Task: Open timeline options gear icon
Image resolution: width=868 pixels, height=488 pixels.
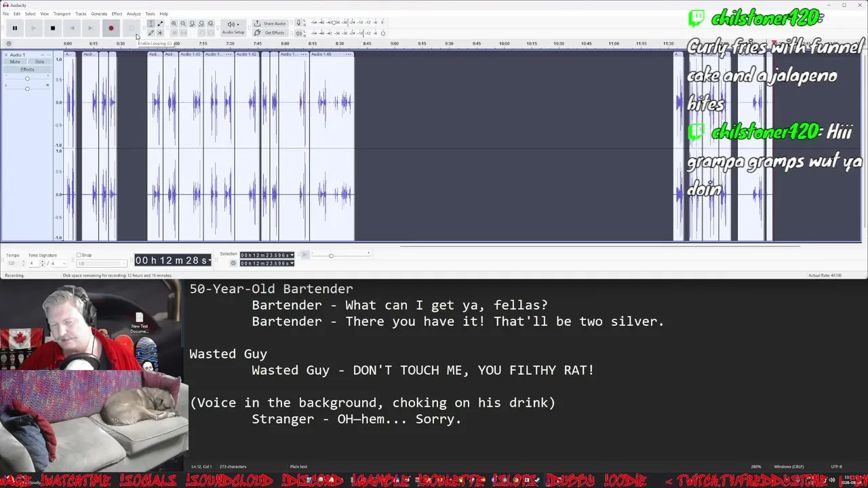Action: (9, 44)
